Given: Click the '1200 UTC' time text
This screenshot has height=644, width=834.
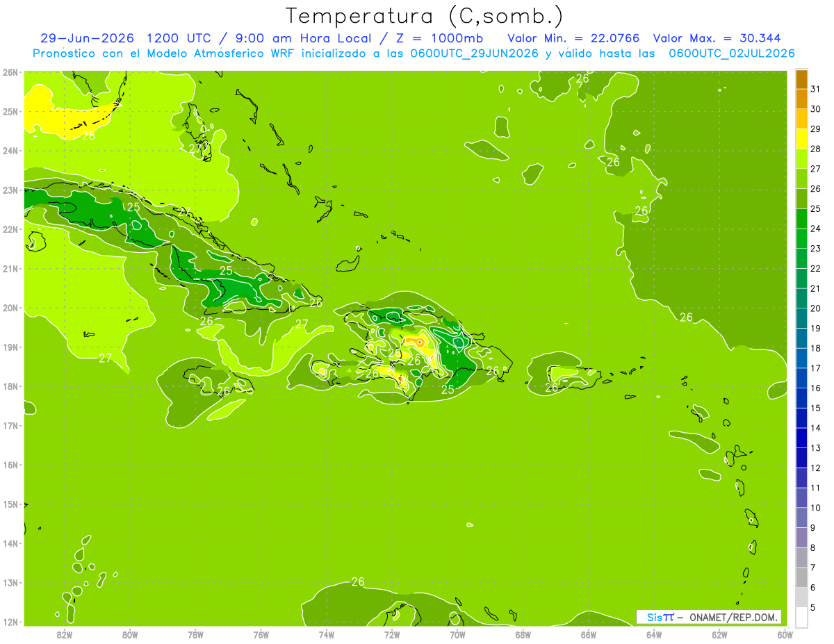Looking at the screenshot, I should click(x=178, y=38).
